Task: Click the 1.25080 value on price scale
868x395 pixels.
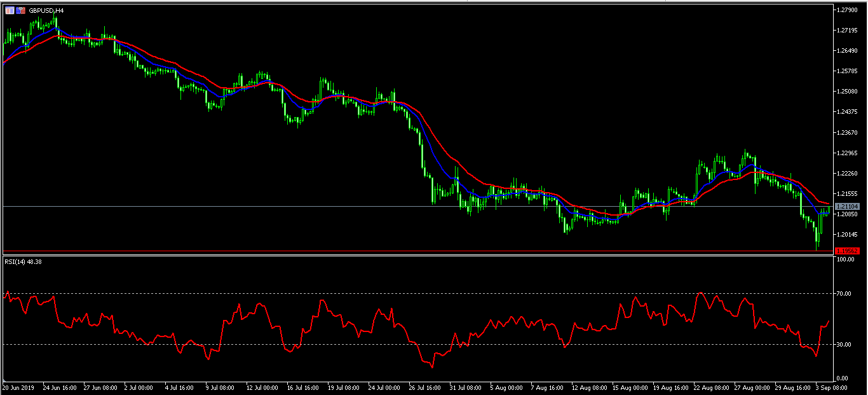Action: click(x=848, y=91)
